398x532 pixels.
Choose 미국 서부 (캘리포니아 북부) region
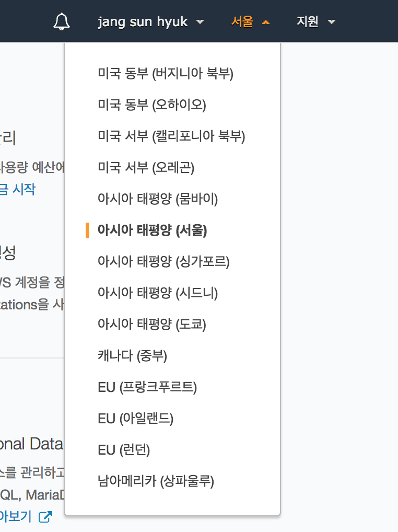click(x=171, y=136)
